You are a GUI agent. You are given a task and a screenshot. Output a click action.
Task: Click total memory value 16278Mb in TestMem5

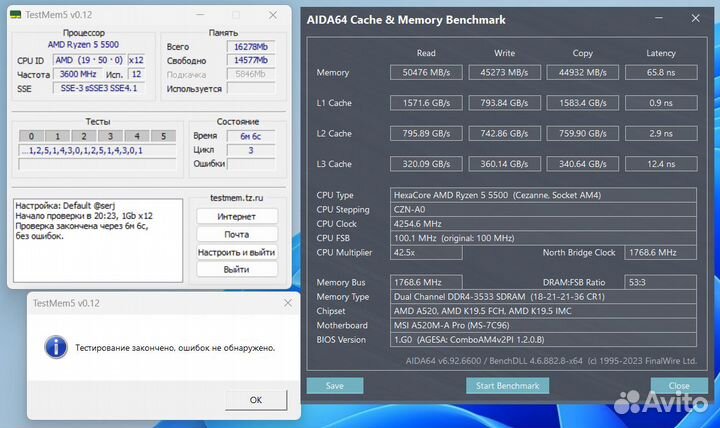[251, 47]
